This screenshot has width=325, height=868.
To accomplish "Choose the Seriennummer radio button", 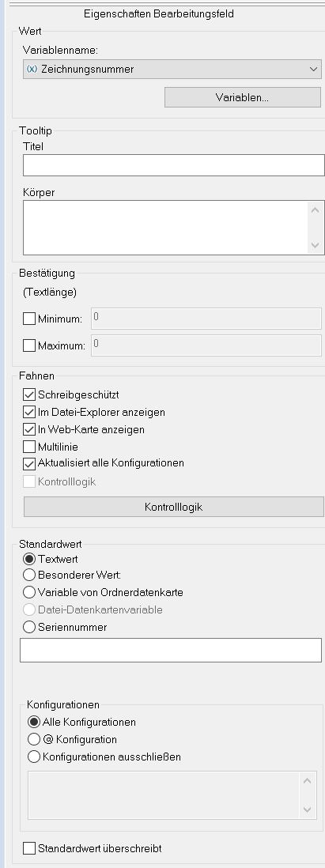I will click(x=29, y=627).
